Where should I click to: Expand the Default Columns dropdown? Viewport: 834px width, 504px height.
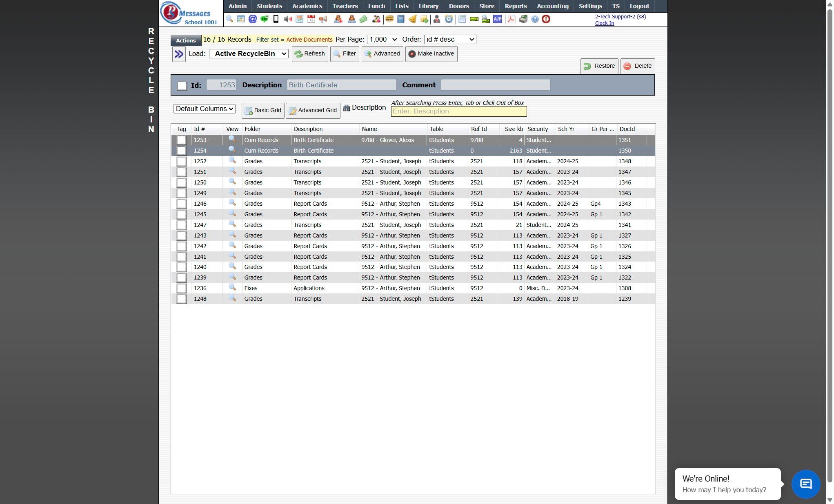204,109
